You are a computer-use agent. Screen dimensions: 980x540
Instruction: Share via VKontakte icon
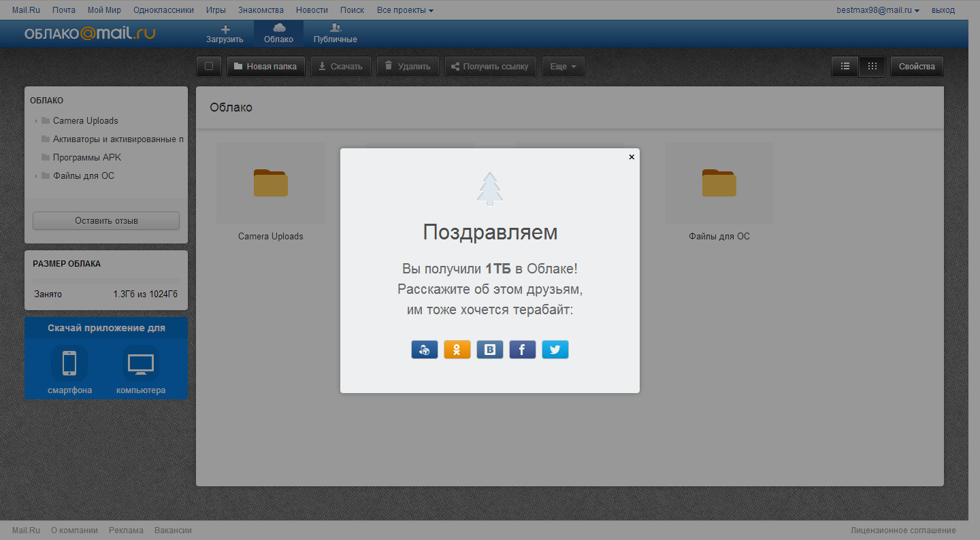(490, 350)
